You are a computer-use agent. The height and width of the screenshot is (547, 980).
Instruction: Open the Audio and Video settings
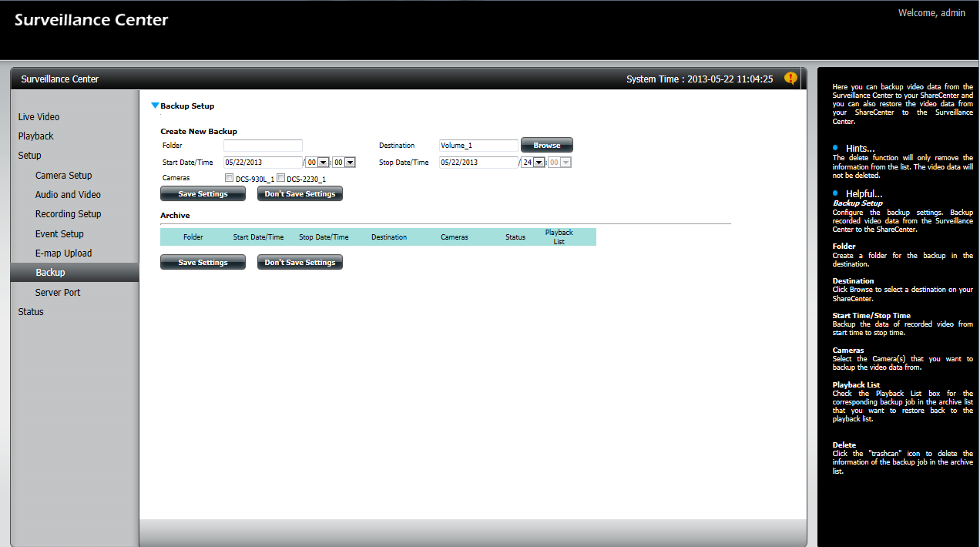[68, 195]
